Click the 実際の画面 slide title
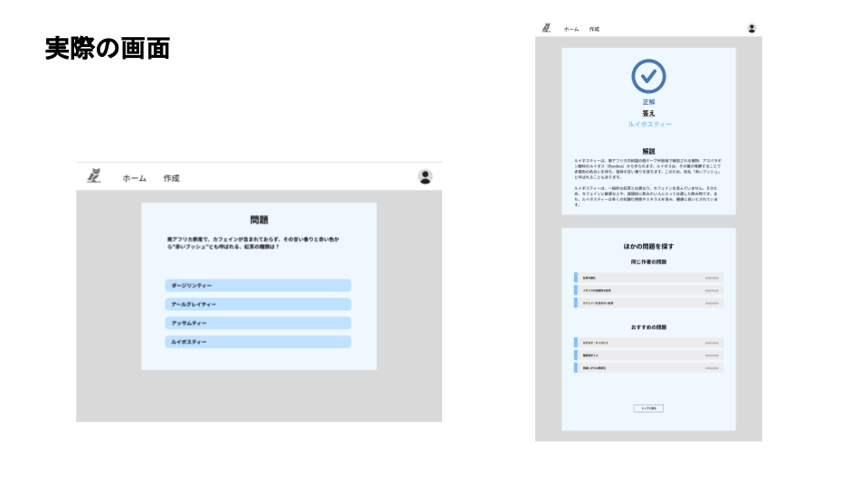 [x=108, y=49]
